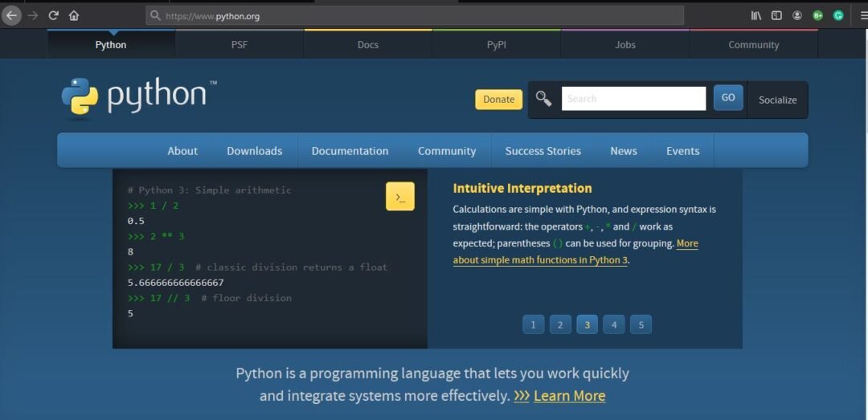Click the Grammarly extension icon
Image resolution: width=868 pixels, height=420 pixels.
pyautogui.click(x=838, y=15)
